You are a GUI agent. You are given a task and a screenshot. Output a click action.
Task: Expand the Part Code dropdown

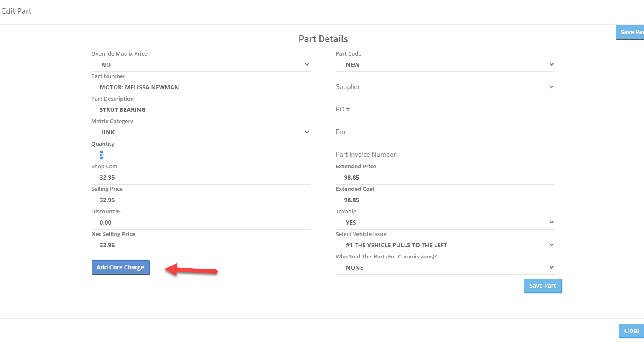445,65
